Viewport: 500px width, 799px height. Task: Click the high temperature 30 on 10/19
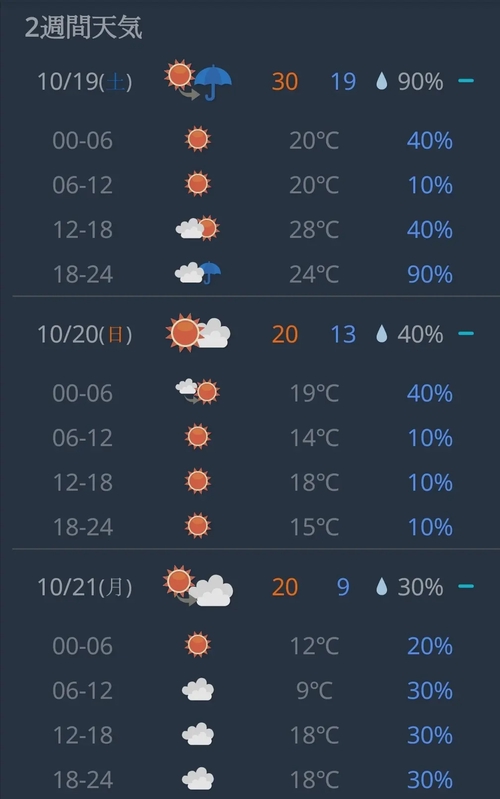[284, 82]
